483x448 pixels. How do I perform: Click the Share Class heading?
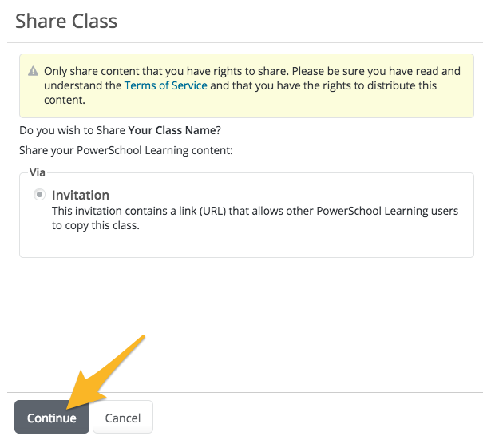[x=66, y=21]
